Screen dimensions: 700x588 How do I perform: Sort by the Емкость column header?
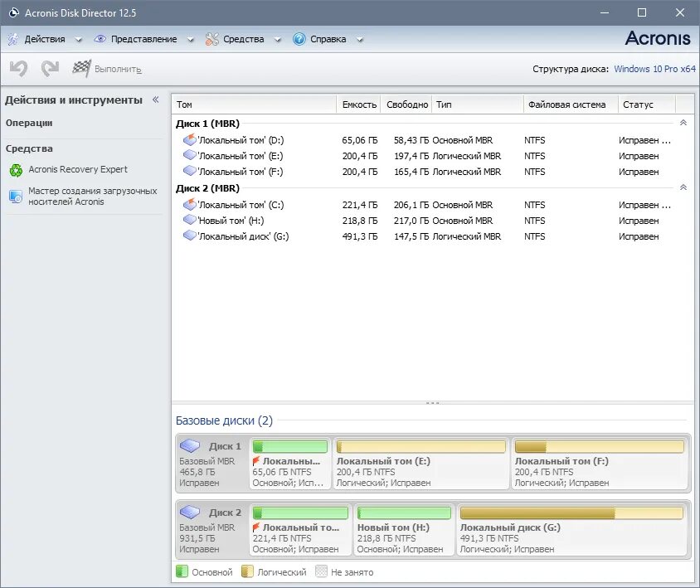358,104
